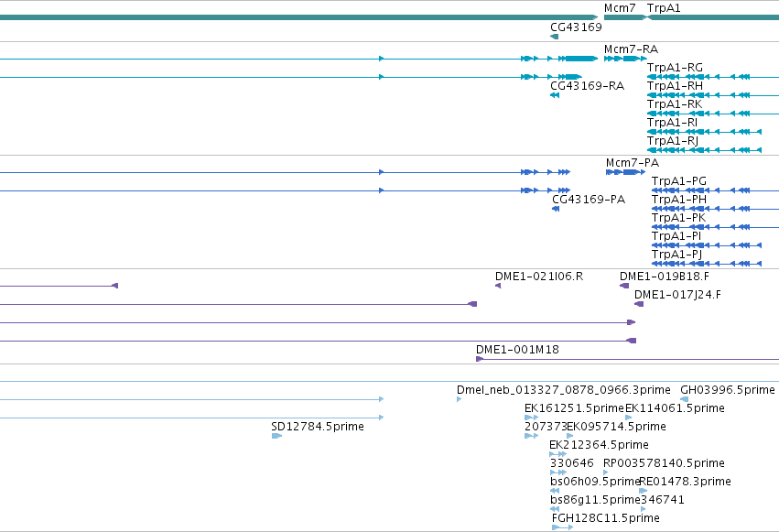
Task: Select the EK161251.5prime arrow glyph
Action: (x=531, y=418)
